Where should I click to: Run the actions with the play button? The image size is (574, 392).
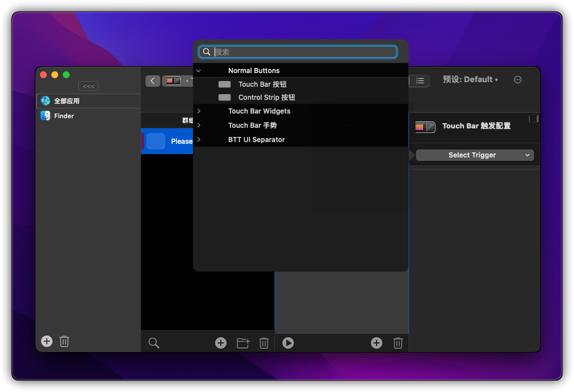(288, 343)
